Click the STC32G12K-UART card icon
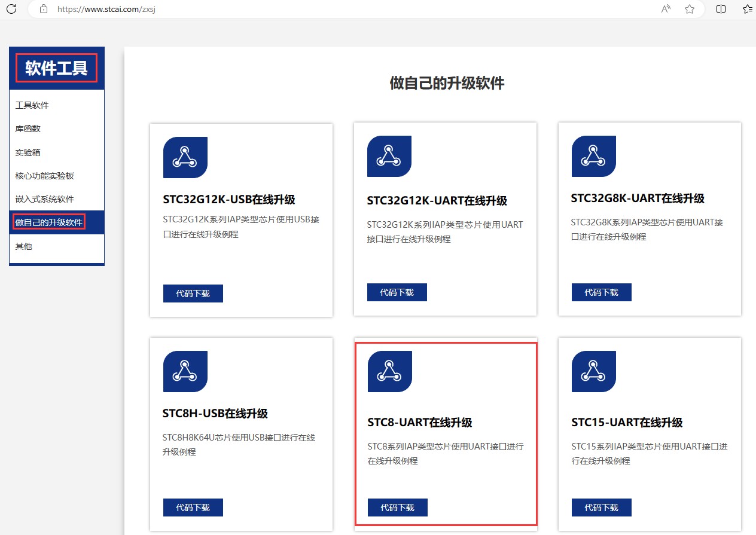The height and width of the screenshot is (535, 756). coord(389,156)
